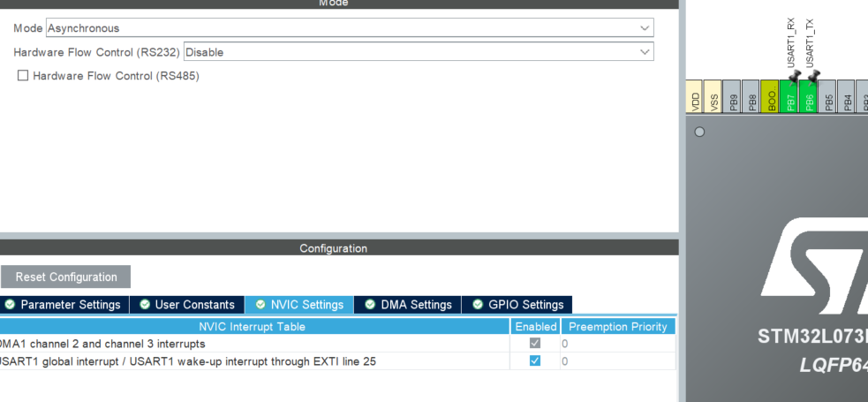Click the PB6 pin on chip
This screenshot has width=868, height=402.
coord(808,96)
